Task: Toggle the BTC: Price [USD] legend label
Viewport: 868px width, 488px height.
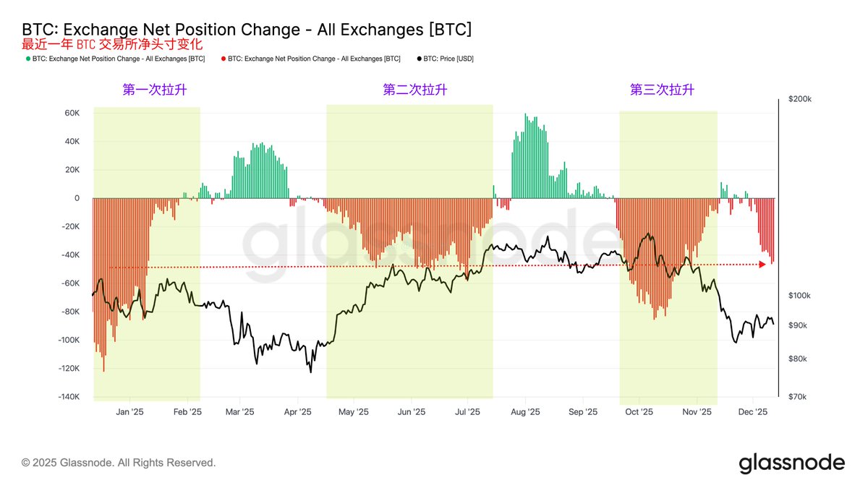Action: click(x=450, y=59)
